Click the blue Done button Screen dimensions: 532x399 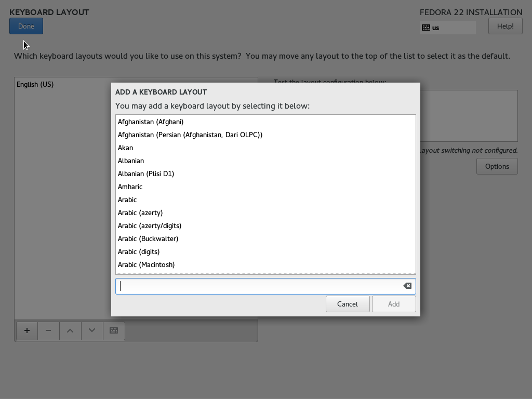click(26, 26)
